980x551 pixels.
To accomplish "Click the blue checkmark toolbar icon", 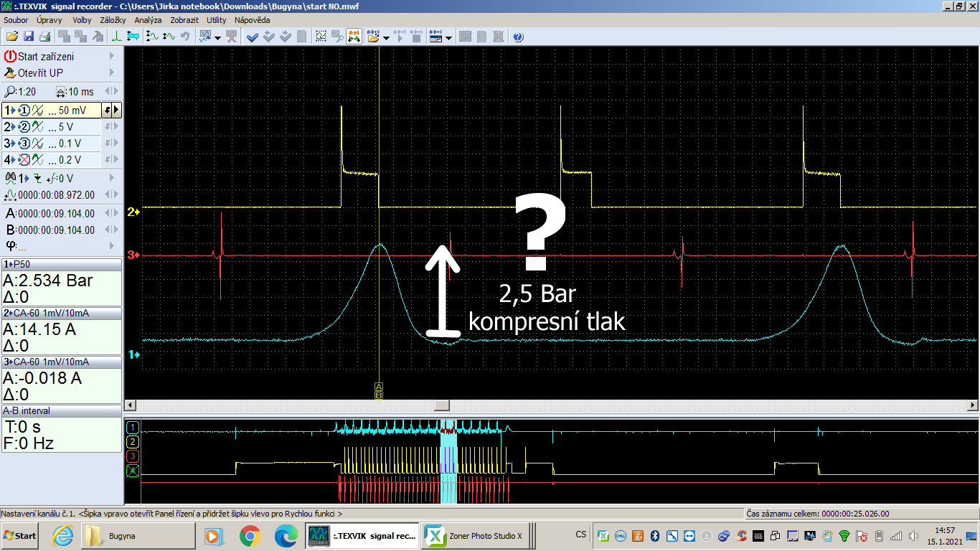I will coord(253,37).
